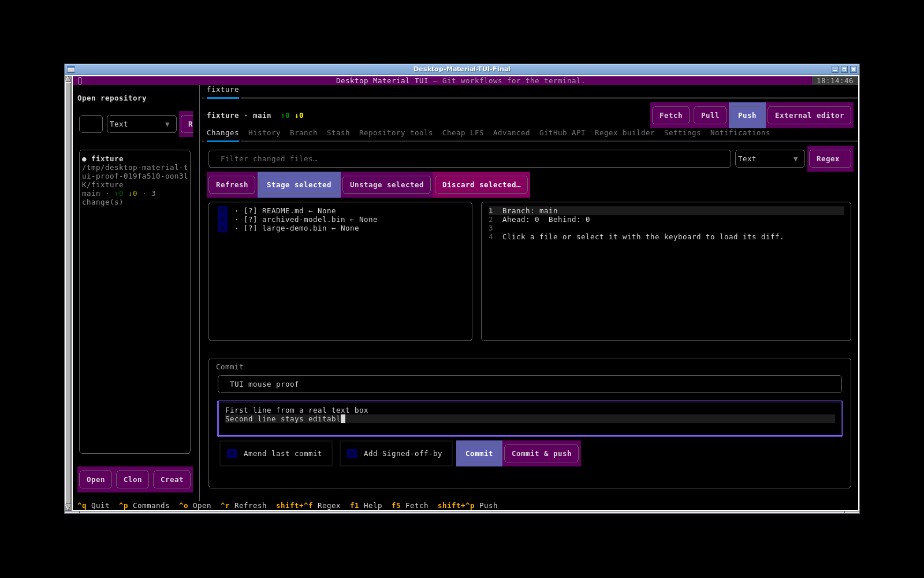Switch to the Branch tab

pos(304,133)
